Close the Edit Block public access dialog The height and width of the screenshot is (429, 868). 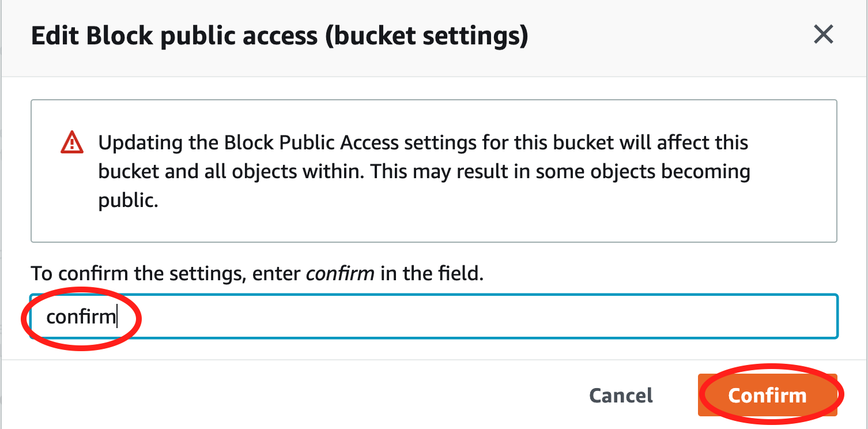click(x=823, y=35)
